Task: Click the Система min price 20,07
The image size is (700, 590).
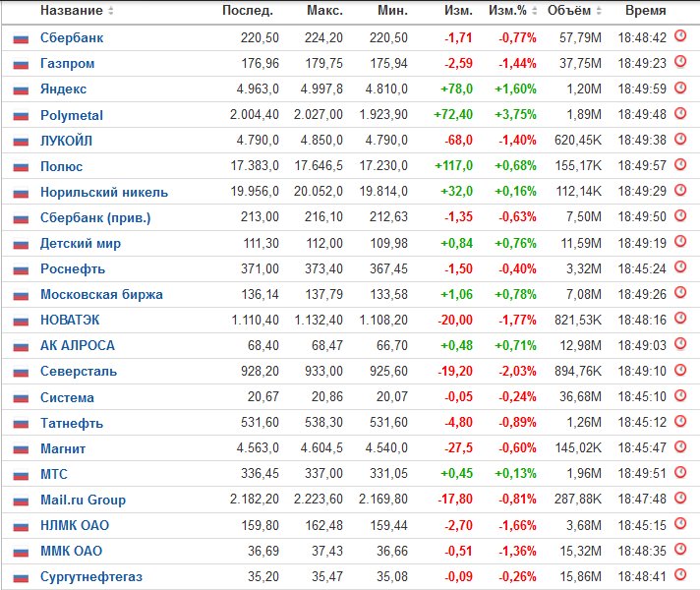Action: click(x=392, y=396)
